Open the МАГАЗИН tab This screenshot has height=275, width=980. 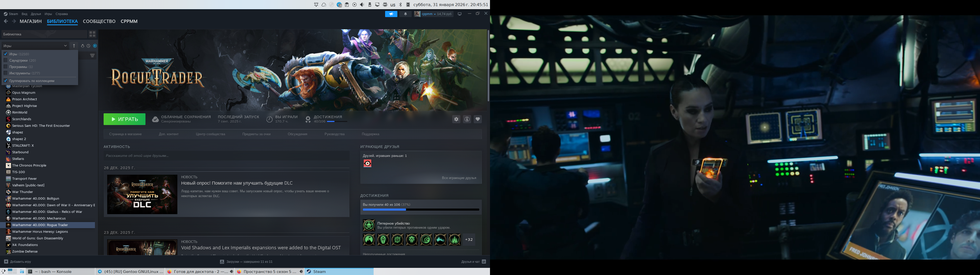coord(30,21)
